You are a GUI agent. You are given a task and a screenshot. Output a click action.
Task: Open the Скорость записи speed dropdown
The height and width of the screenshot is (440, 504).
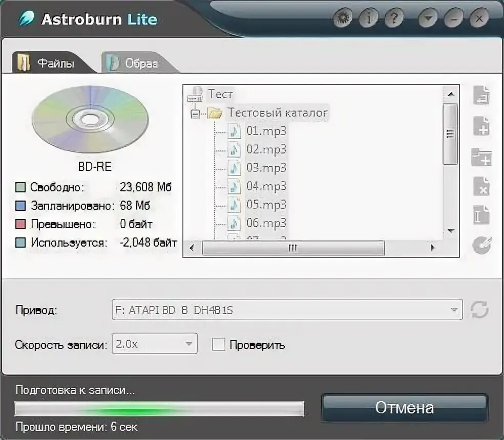pyautogui.click(x=154, y=344)
